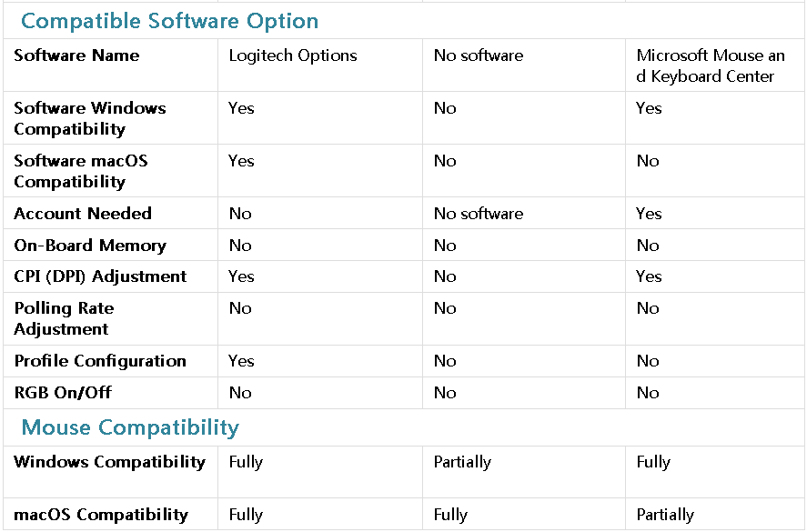Click the Mouse Compatibility section heading
807x532 pixels.
(130, 427)
